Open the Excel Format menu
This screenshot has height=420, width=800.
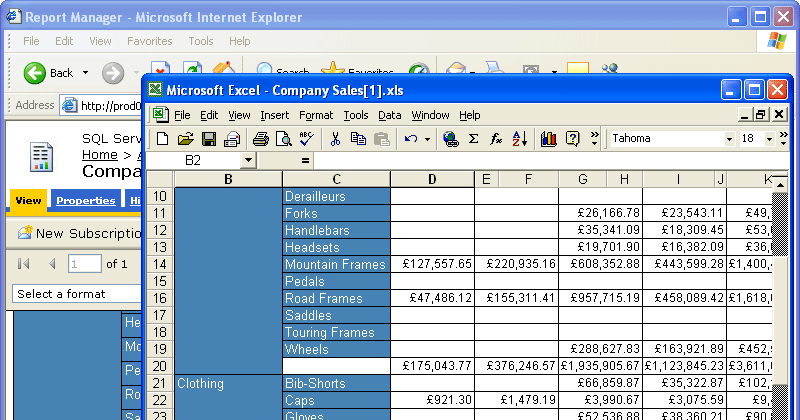pyautogui.click(x=316, y=115)
